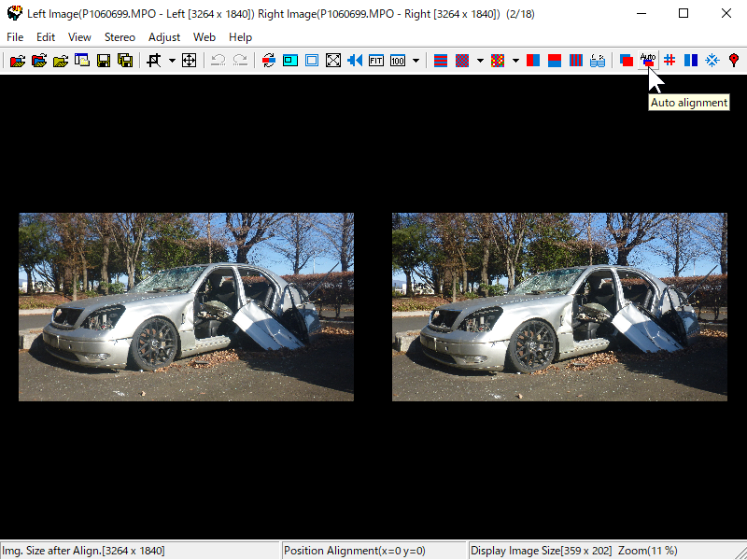The image size is (747, 560).
Task: Expand dropdown next to multicolor pattern icon
Action: click(515, 61)
